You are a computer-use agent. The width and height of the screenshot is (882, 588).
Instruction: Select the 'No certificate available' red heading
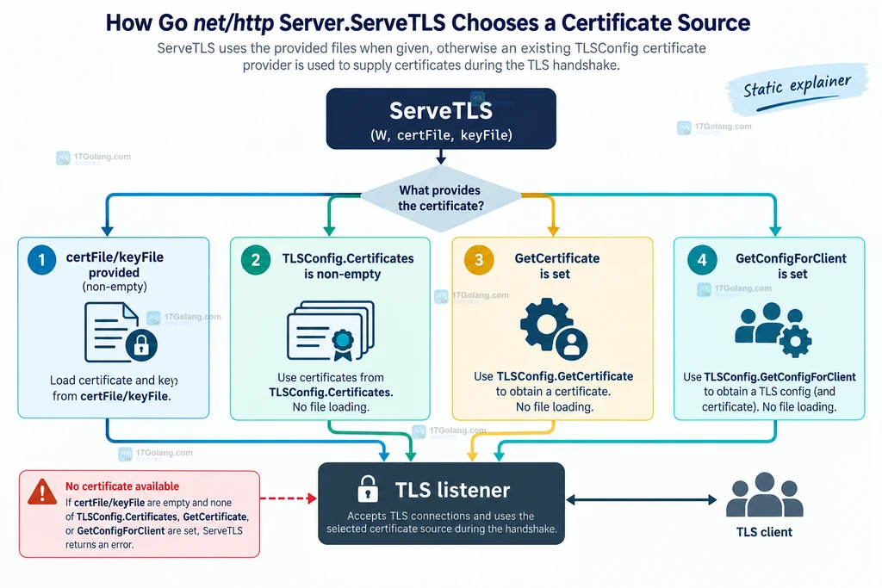pos(122,486)
